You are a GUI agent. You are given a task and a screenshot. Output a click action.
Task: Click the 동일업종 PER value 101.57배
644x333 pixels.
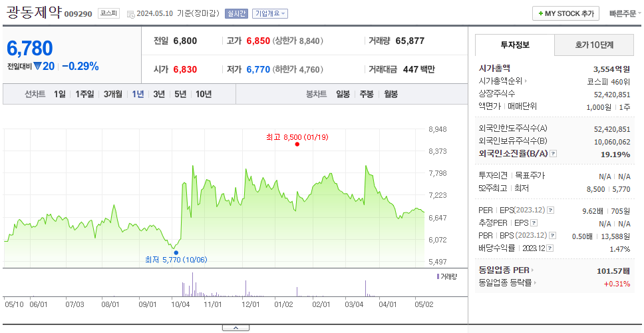click(613, 271)
